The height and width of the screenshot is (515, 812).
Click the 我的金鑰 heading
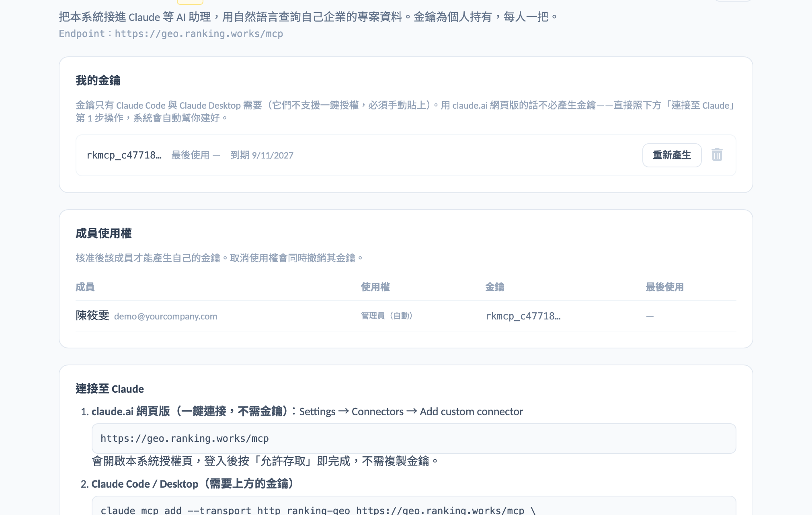[x=98, y=80]
